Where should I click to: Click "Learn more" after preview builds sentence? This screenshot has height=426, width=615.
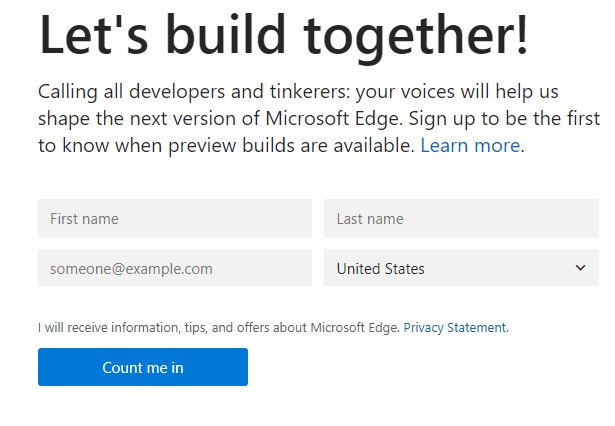tap(470, 146)
